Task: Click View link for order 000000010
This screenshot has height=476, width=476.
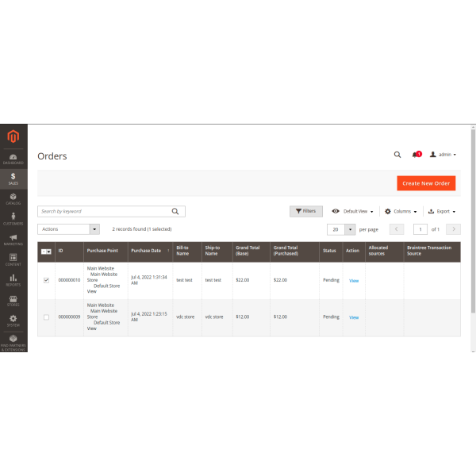Action: pyautogui.click(x=354, y=281)
